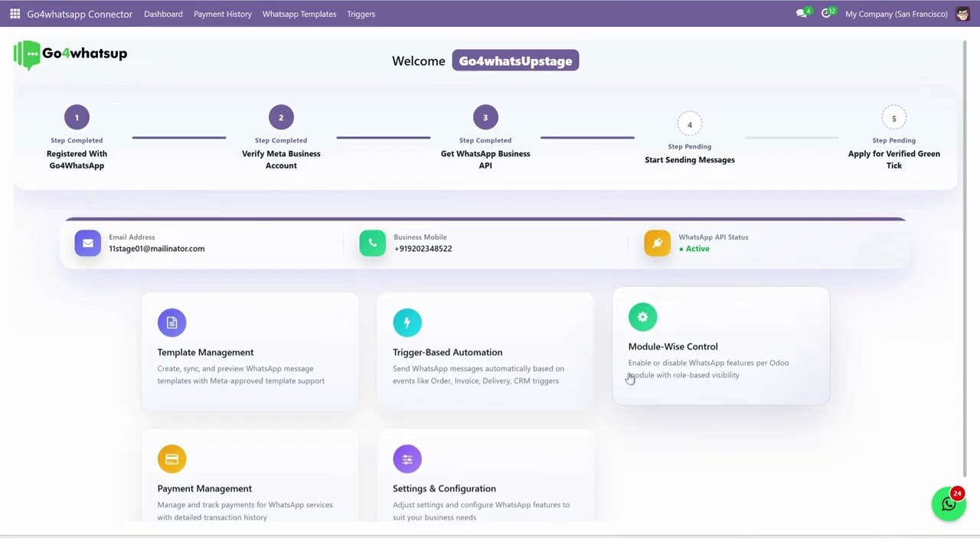Screen dimensions: 980x551
Task: Click the Template Management description text
Action: (241, 375)
